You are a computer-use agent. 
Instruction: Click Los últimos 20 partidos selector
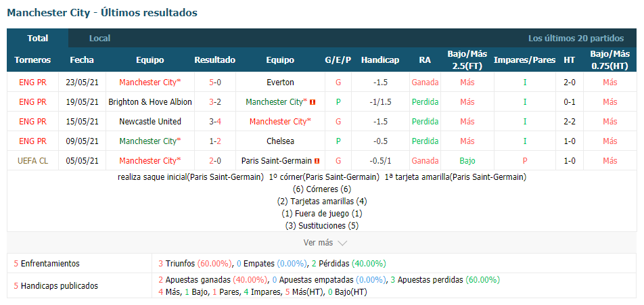click(x=576, y=38)
